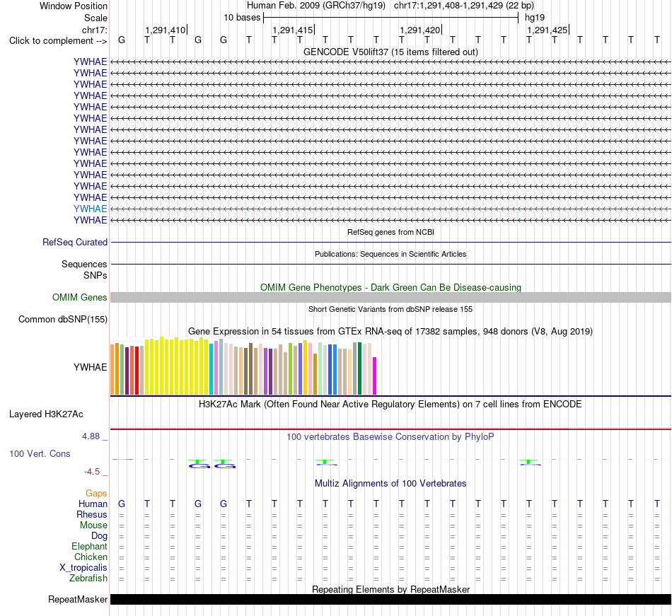Click the Chicken alignment row label
The height and width of the screenshot is (616, 672).
[x=91, y=557]
